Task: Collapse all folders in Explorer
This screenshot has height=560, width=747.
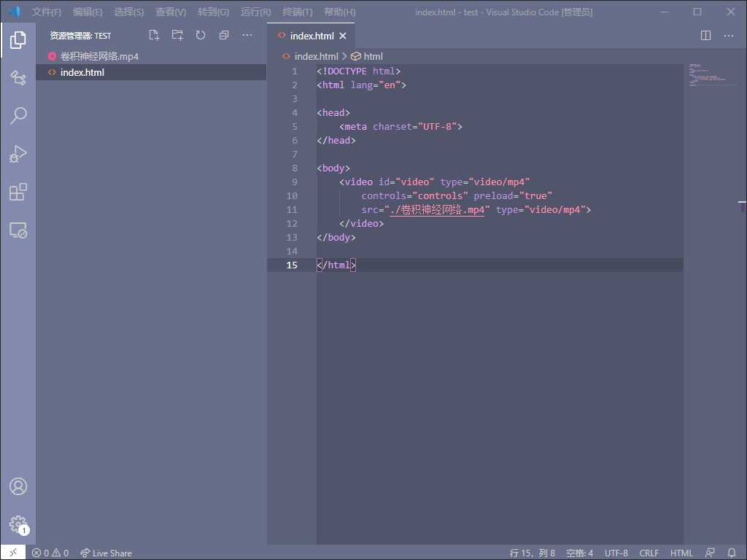Action: pos(224,34)
